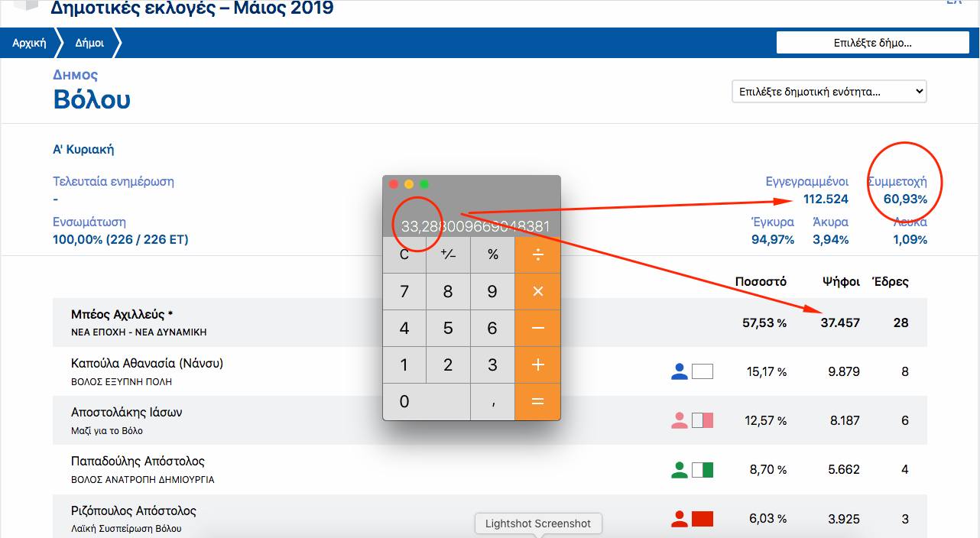
Task: Click the red flag swatch in the Ριζόπουλος row
Action: [x=703, y=519]
